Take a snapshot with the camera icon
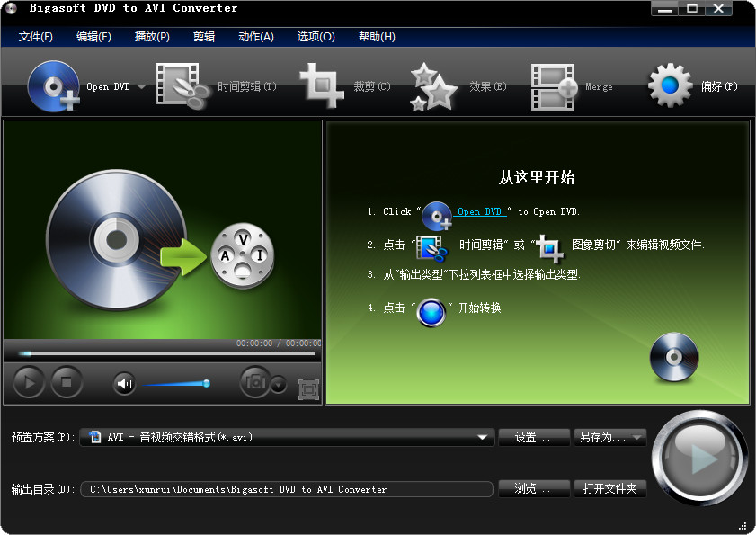The image size is (756, 535). pyautogui.click(x=255, y=381)
